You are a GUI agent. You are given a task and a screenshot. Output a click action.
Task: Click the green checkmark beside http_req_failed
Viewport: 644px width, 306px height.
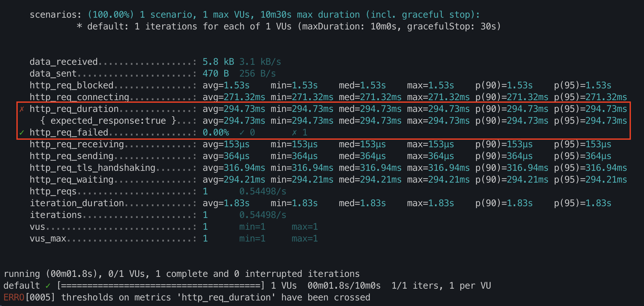(x=22, y=133)
